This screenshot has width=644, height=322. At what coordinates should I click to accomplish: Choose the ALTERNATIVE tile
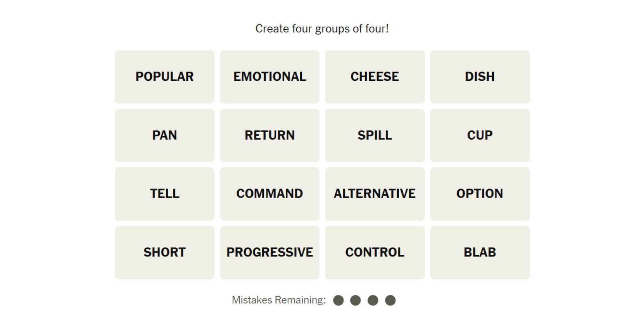(x=375, y=194)
